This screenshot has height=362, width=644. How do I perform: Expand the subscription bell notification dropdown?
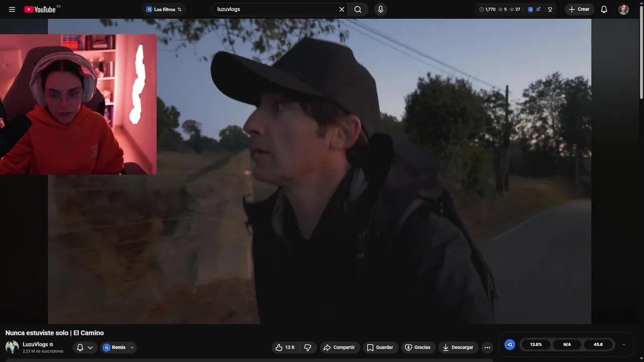coord(85,347)
